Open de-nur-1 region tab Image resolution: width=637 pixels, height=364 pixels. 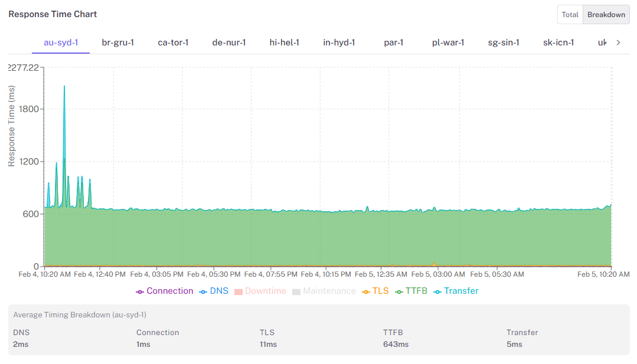click(x=229, y=42)
